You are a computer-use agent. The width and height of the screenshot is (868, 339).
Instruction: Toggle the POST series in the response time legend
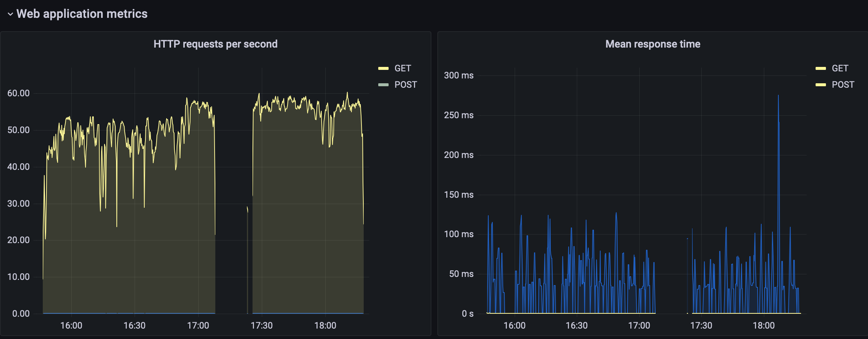[843, 84]
